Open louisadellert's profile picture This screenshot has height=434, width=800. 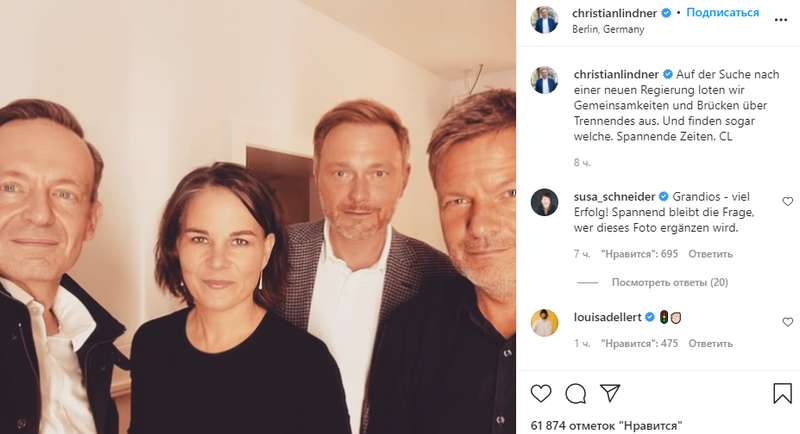click(545, 323)
